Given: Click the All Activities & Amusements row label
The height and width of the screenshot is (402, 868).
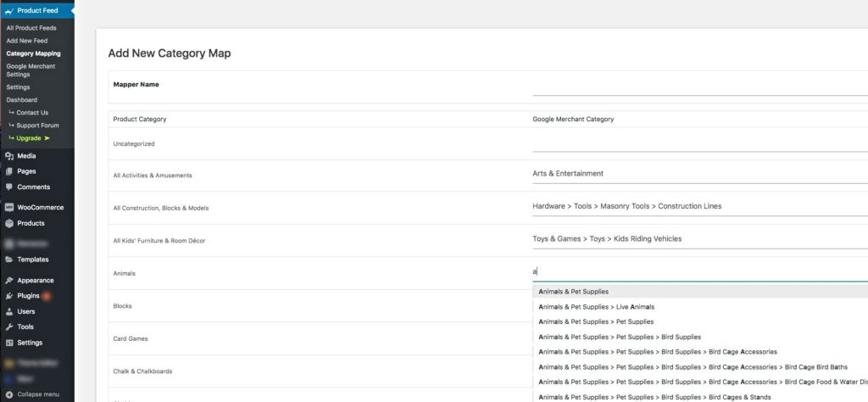Looking at the screenshot, I should tap(153, 176).
